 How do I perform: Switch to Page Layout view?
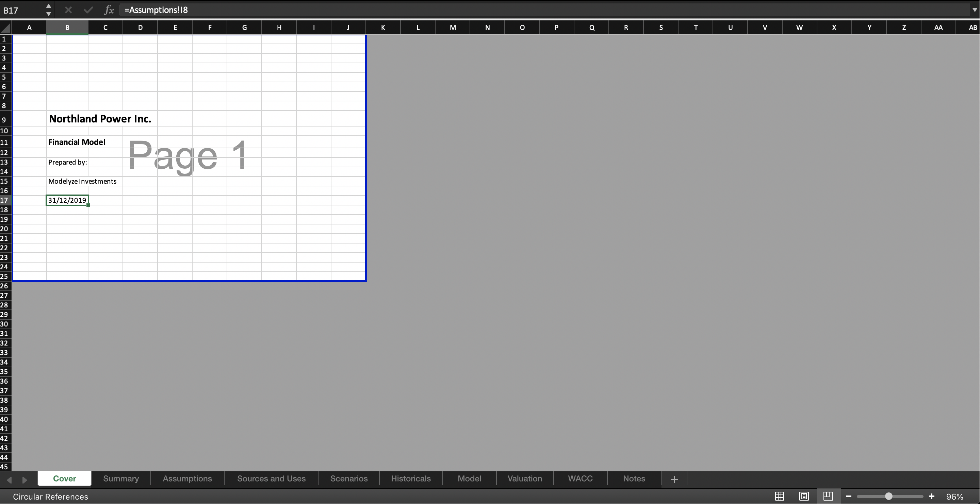804,496
